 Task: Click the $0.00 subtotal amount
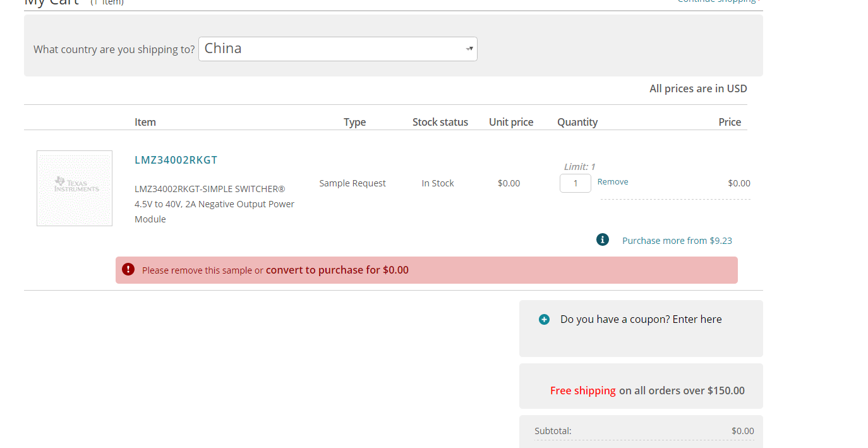(743, 431)
